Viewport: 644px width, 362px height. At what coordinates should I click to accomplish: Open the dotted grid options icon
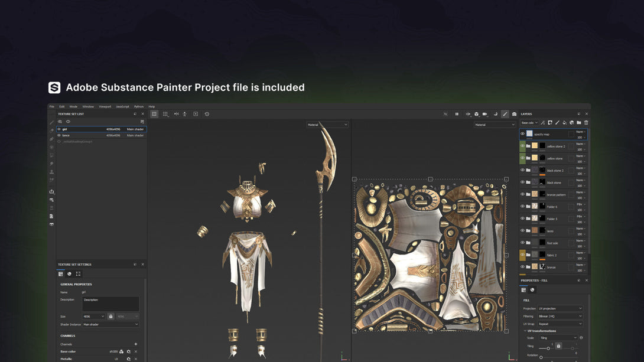(x=165, y=114)
